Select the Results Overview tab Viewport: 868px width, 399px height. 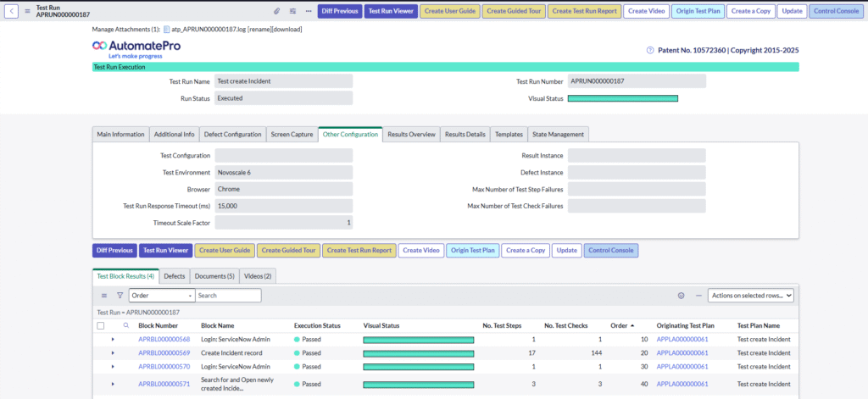pyautogui.click(x=411, y=135)
